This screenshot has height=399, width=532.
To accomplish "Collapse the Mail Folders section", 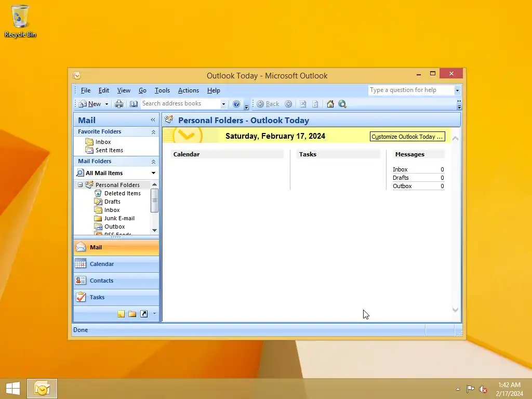I will click(x=153, y=162).
